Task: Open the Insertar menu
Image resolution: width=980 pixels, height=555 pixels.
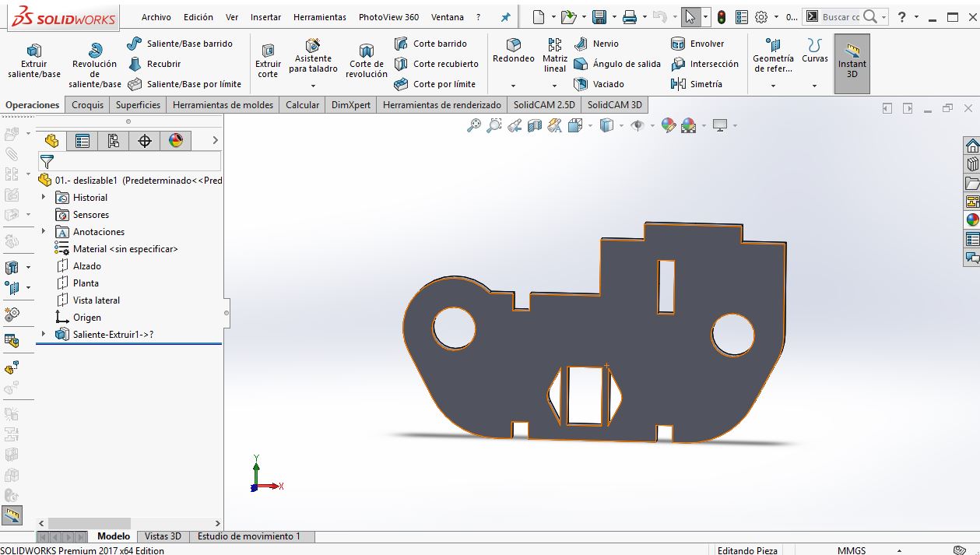Action: pos(266,17)
